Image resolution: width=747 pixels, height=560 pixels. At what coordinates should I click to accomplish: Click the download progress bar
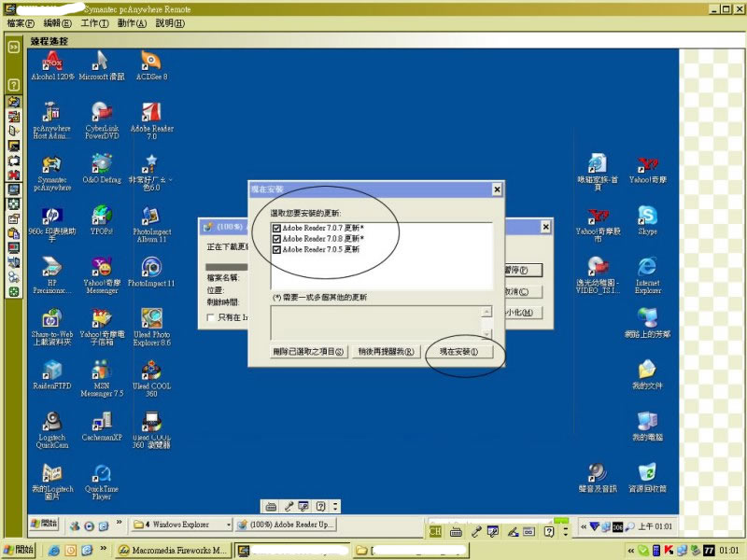pos(226,267)
